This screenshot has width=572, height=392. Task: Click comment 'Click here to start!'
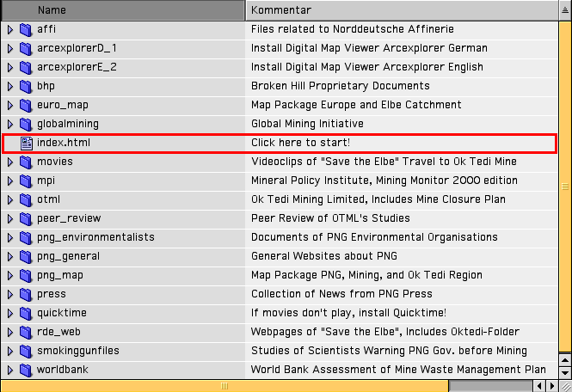(300, 143)
